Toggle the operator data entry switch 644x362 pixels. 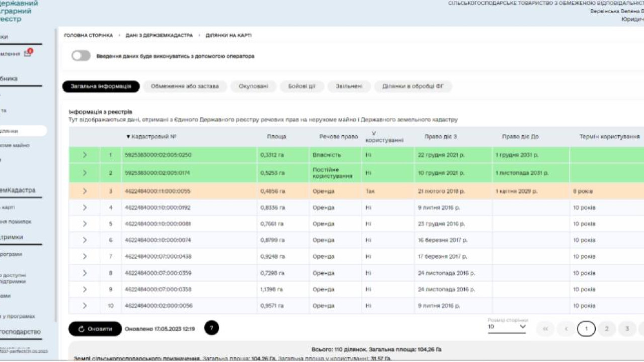click(x=81, y=56)
